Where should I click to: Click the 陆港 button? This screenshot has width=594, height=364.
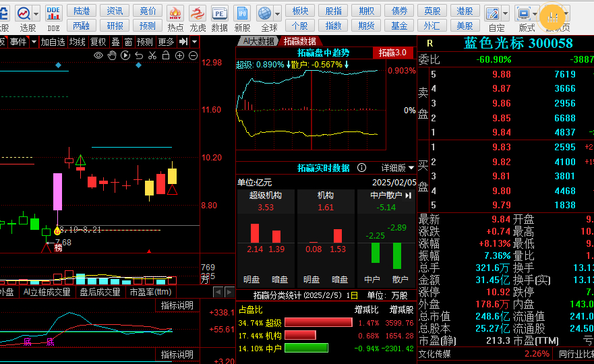[x=82, y=11]
